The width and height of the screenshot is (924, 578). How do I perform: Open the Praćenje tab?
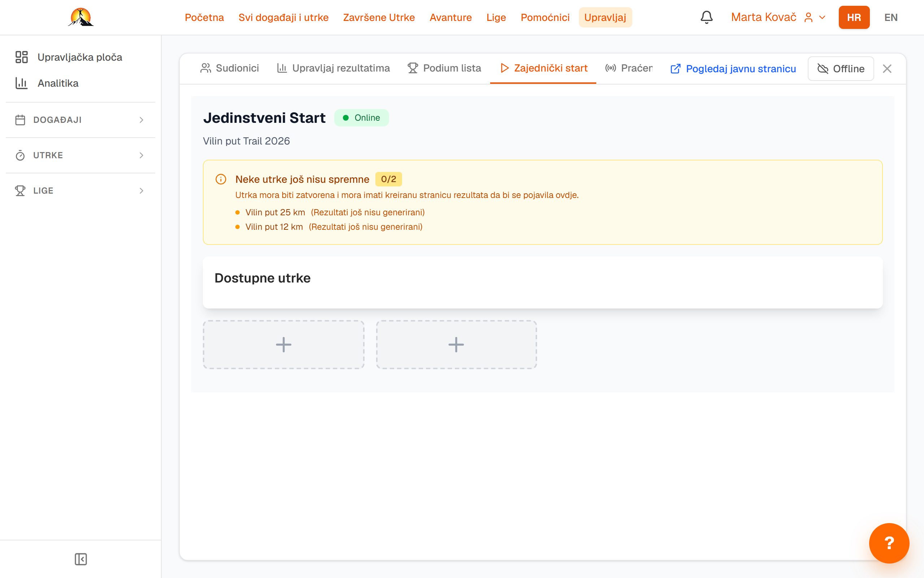point(629,68)
